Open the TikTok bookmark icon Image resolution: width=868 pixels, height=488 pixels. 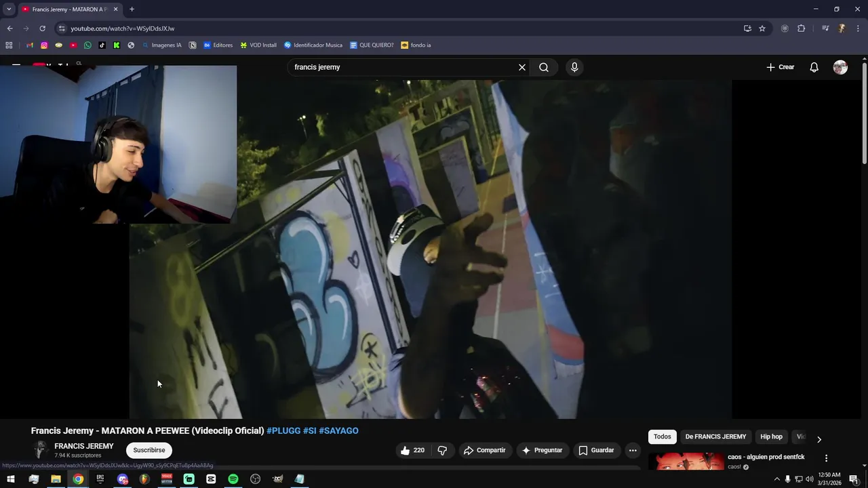102,45
